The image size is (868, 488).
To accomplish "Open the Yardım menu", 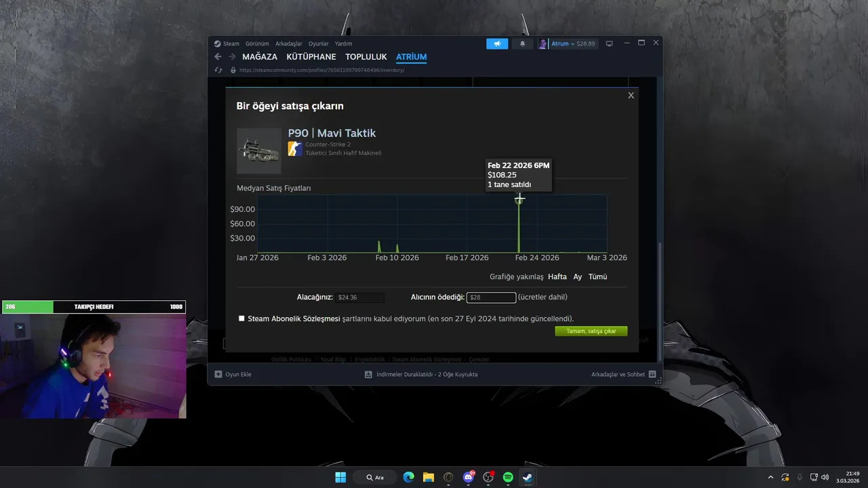I will [x=343, y=43].
